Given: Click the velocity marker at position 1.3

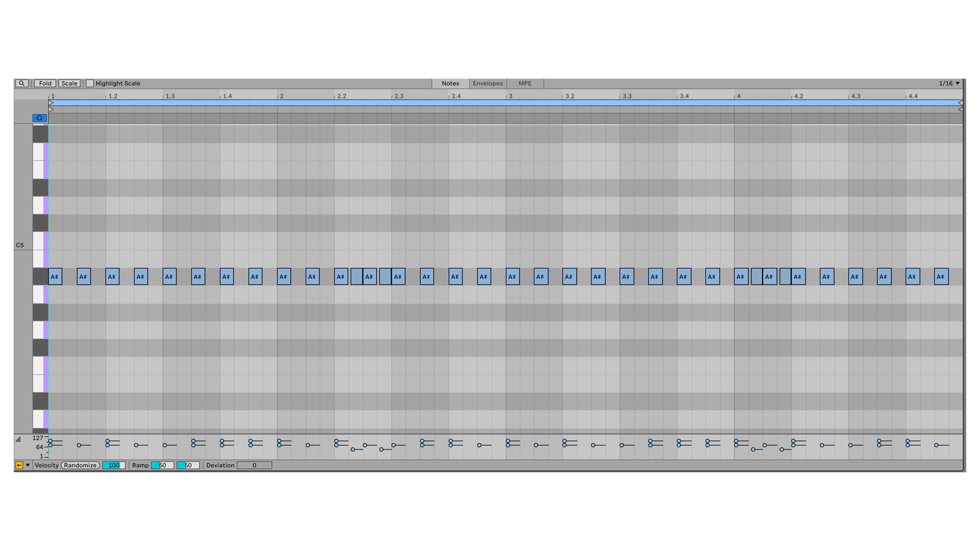Looking at the screenshot, I should tap(165, 445).
